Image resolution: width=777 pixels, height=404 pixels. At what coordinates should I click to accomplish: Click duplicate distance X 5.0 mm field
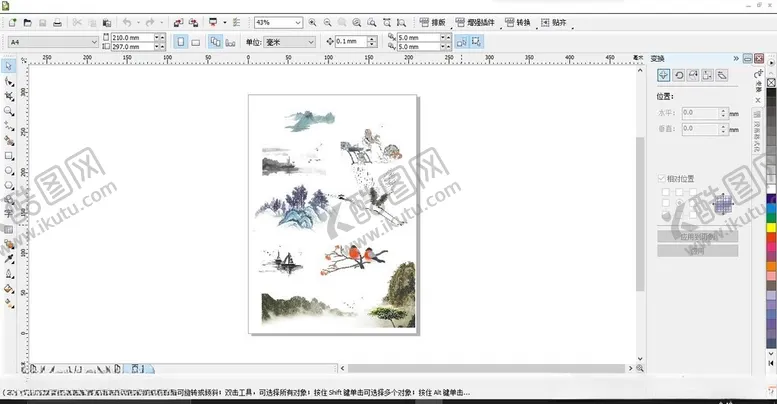pos(418,38)
